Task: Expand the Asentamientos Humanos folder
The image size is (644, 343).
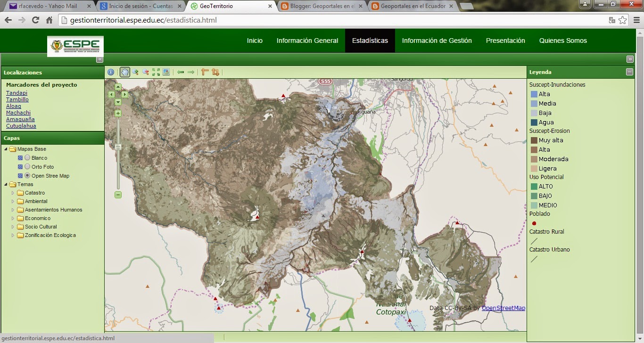Action: coord(13,210)
